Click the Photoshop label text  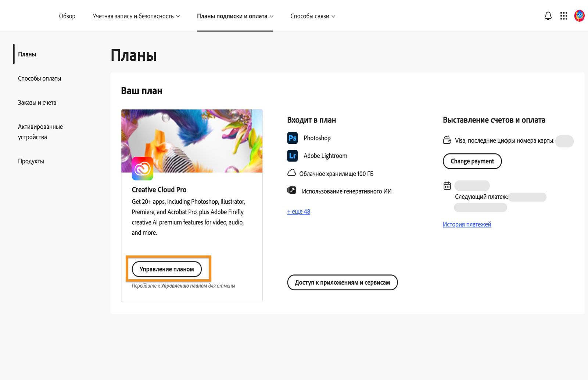pos(317,138)
